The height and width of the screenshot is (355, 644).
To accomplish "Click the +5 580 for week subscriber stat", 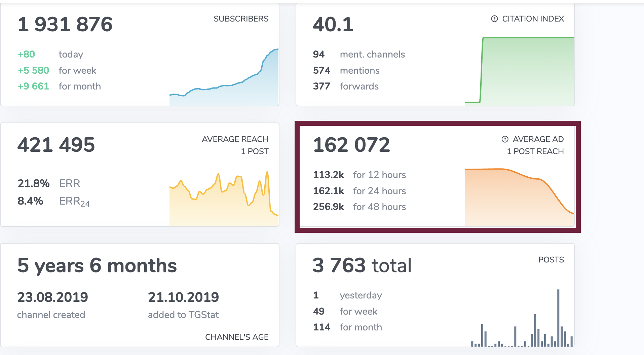I will (x=57, y=70).
